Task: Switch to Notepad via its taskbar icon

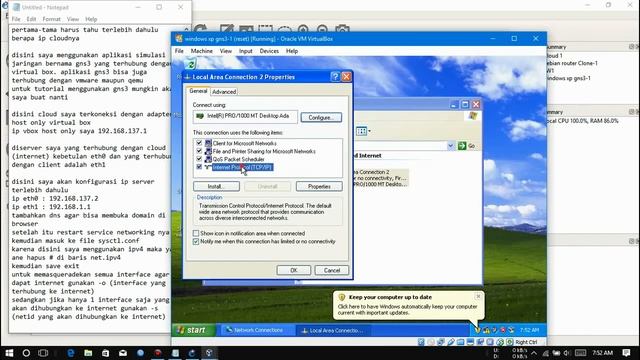Action: [175, 353]
